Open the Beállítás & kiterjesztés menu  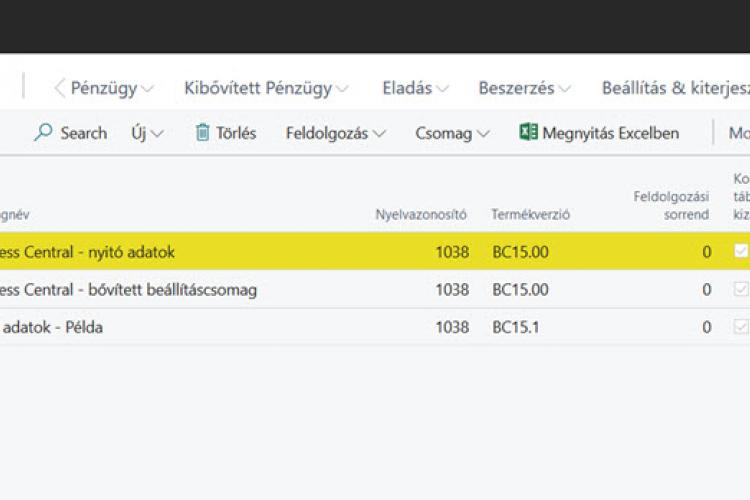click(x=675, y=88)
